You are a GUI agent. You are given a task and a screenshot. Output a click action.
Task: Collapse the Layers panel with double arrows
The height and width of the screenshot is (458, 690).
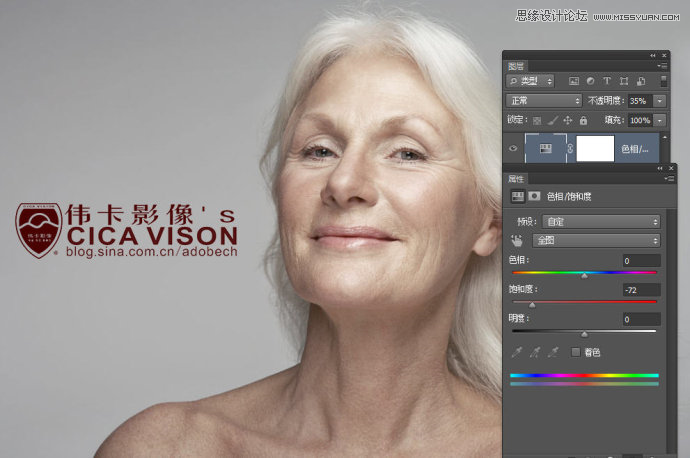[653, 55]
